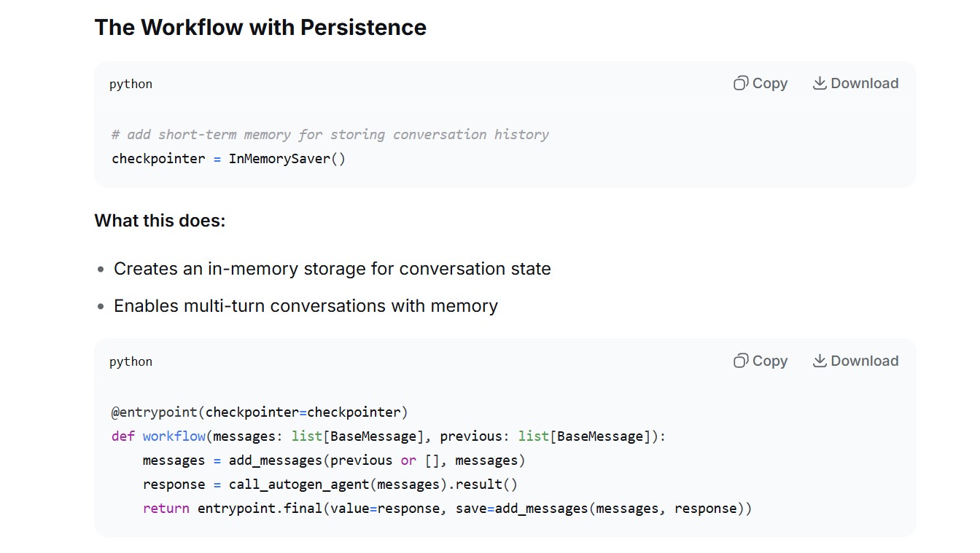This screenshot has width=980, height=553.
Task: Click the in-memory storage bullet text
Action: [332, 269]
